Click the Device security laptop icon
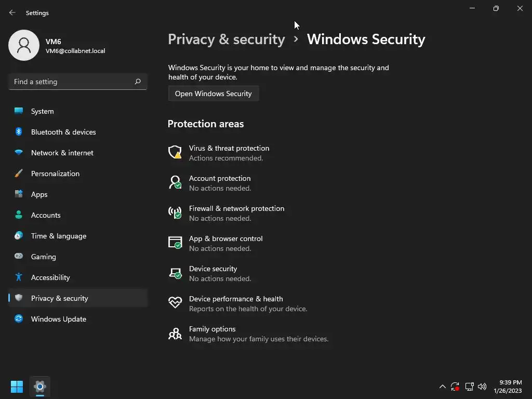This screenshot has width=532, height=399. point(175,273)
